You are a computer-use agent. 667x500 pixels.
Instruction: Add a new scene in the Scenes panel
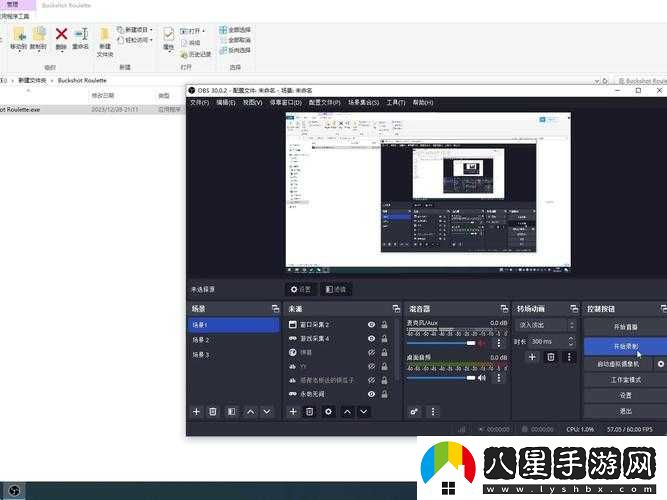tap(196, 411)
